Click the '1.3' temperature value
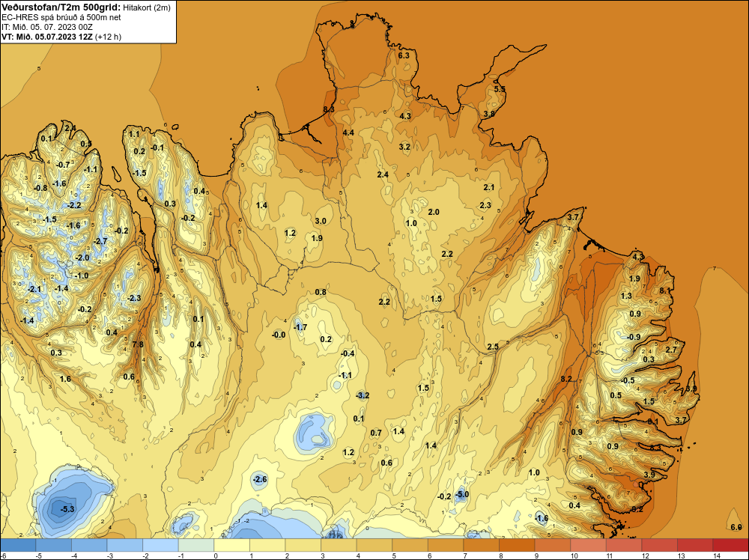Screen dimensions: 749x560 point(626,296)
